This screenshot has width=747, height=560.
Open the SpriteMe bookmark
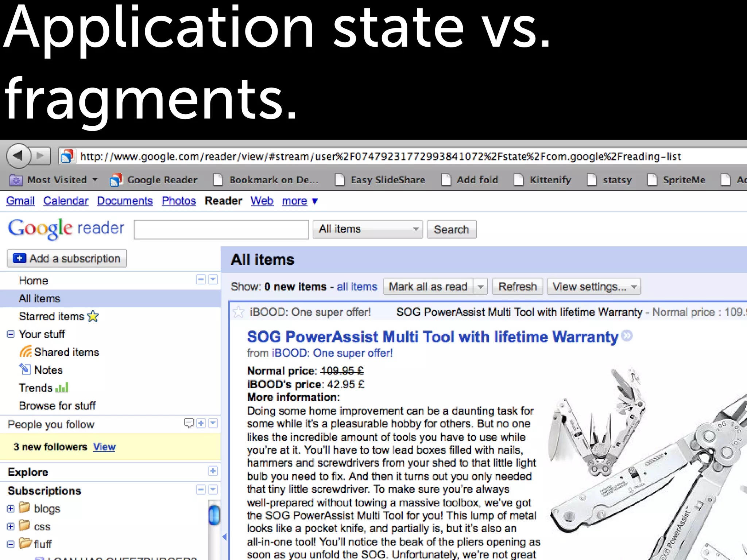pyautogui.click(x=677, y=180)
